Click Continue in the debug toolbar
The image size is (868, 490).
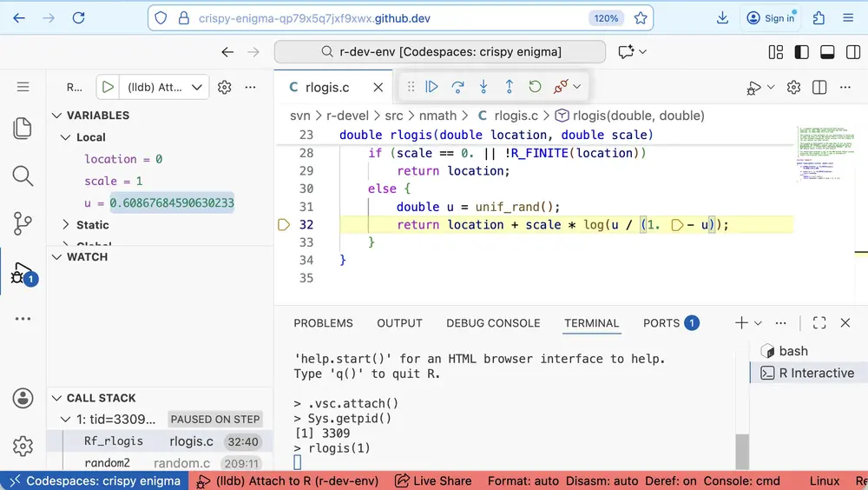click(x=431, y=87)
